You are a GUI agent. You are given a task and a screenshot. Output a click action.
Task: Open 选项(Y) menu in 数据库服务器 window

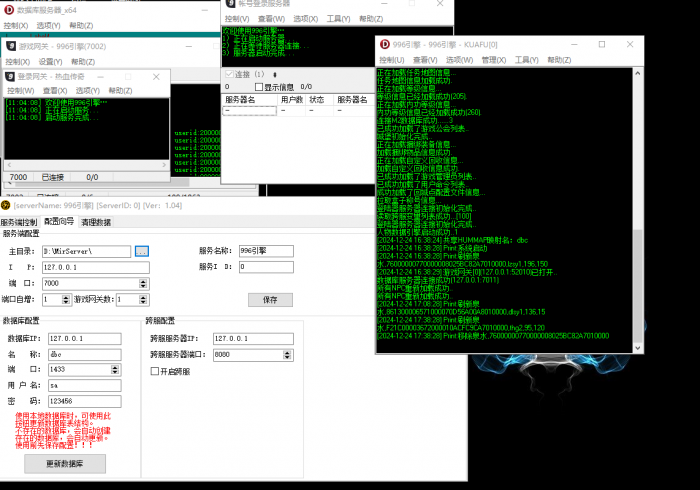tap(48, 25)
